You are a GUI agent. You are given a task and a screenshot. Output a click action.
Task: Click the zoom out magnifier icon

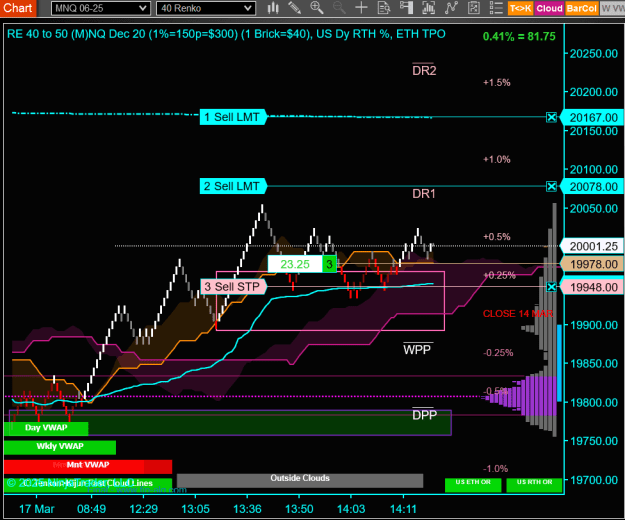339,8
